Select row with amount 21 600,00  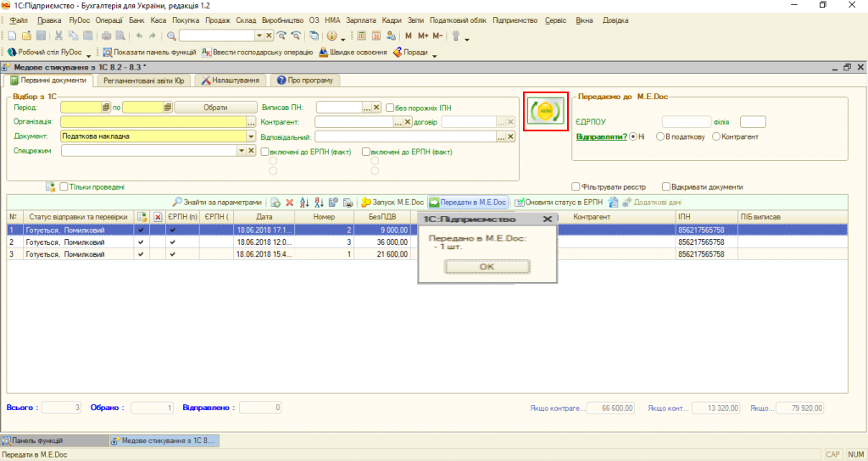coord(427,254)
